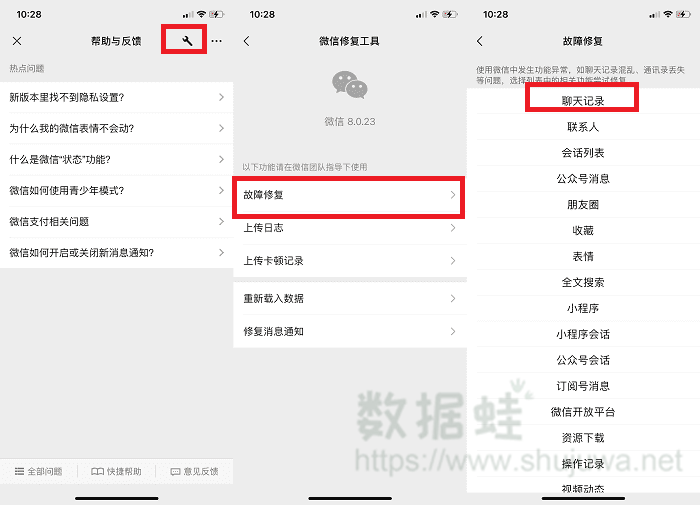
Task: Open 为什么我的微信表情不会动? question
Action: coord(117,129)
